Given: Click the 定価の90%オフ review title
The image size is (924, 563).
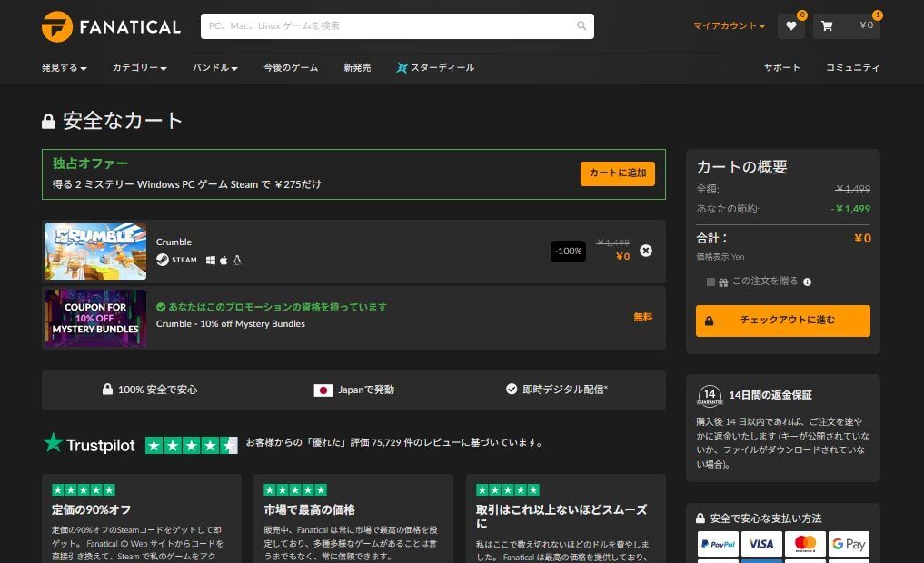Looking at the screenshot, I should 92,510.
